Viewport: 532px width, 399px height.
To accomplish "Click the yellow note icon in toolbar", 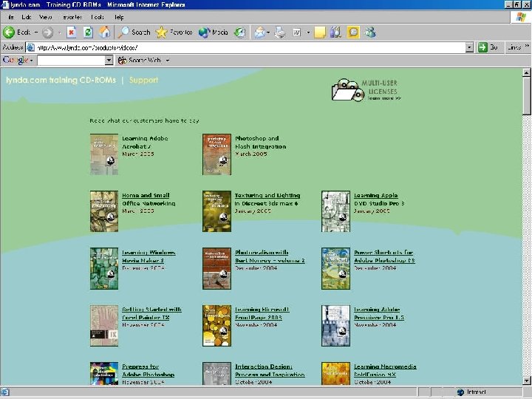I will pos(320,33).
